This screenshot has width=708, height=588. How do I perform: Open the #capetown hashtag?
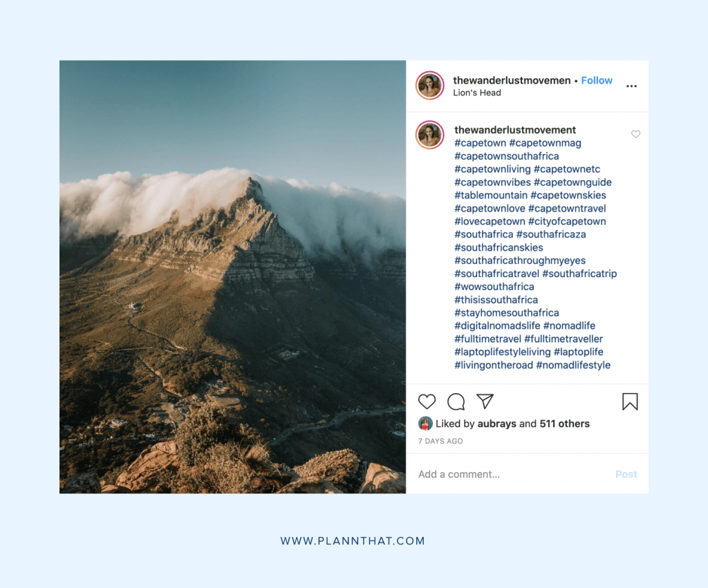[480, 143]
